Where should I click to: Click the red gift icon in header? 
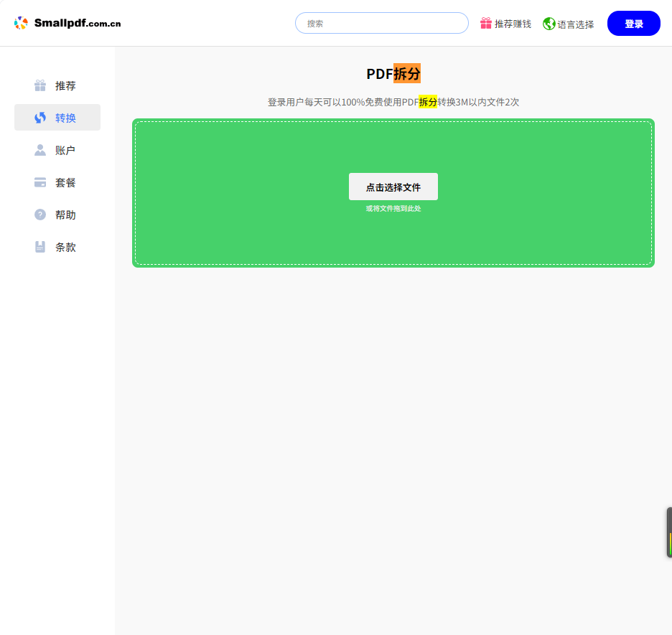[486, 23]
